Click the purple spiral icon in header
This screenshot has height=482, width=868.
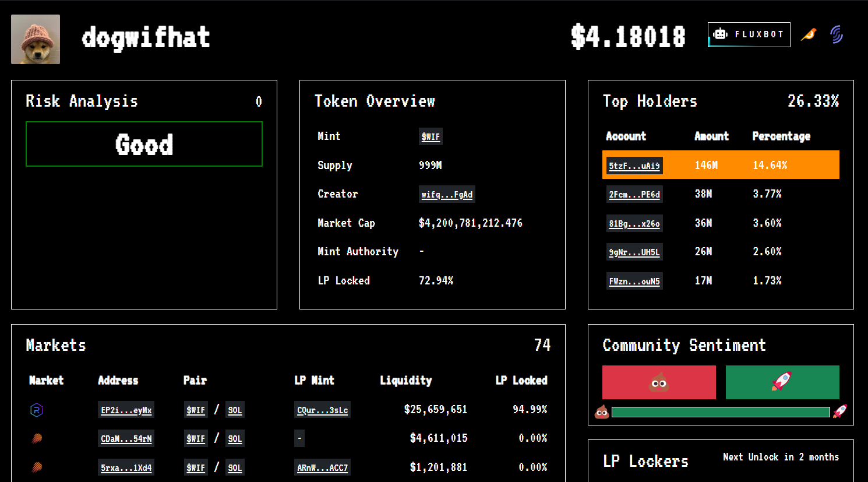(x=837, y=34)
